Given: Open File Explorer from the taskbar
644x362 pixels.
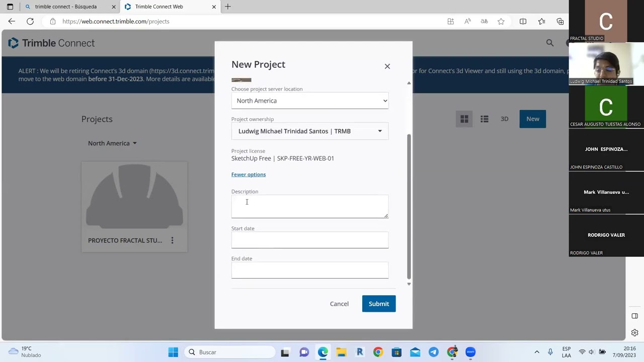Looking at the screenshot, I should [x=341, y=352].
